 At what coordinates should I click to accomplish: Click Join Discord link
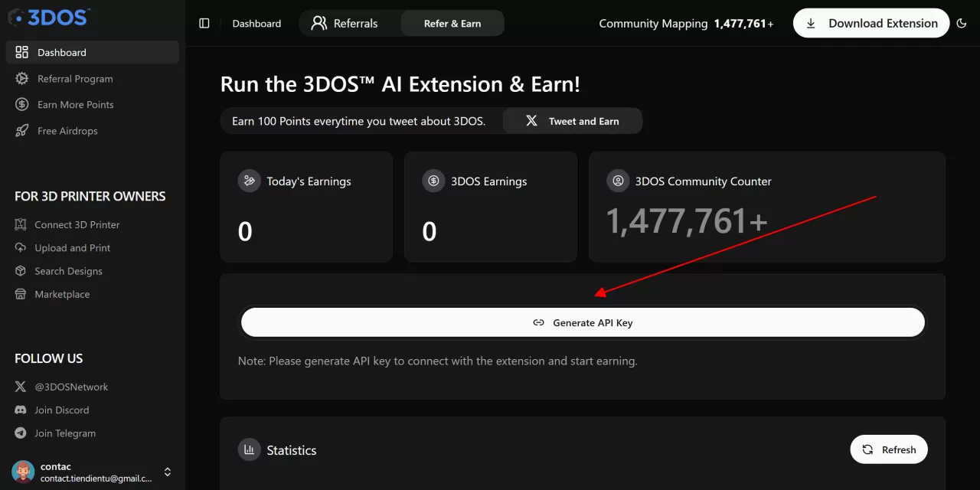61,410
